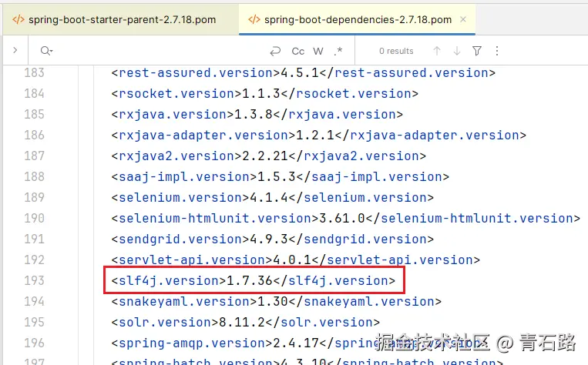Insert a new line in the search field
The image size is (588, 365).
[x=275, y=51]
